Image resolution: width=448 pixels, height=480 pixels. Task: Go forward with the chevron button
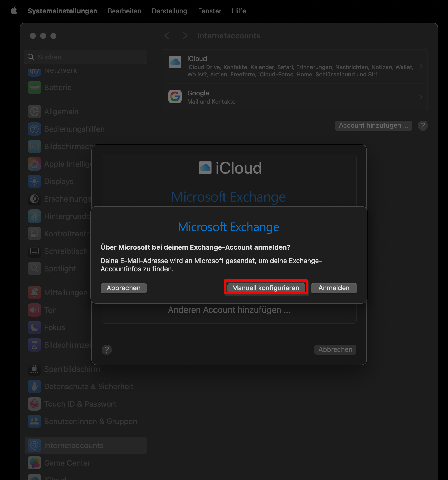185,36
